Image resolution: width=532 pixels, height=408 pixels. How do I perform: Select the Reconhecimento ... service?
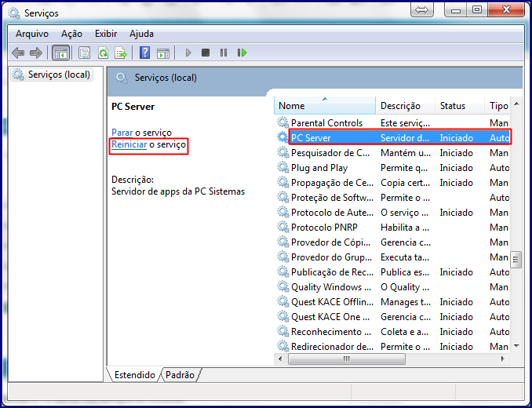[331, 332]
